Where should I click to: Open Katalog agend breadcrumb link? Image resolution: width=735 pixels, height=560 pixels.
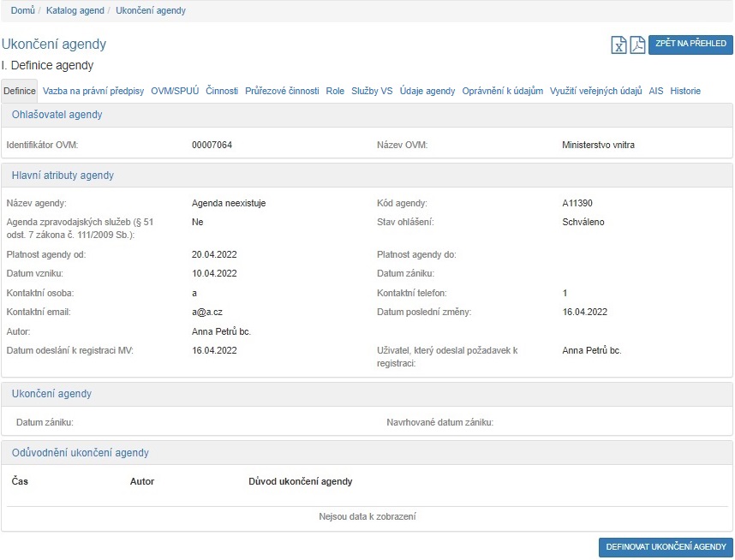75,10
